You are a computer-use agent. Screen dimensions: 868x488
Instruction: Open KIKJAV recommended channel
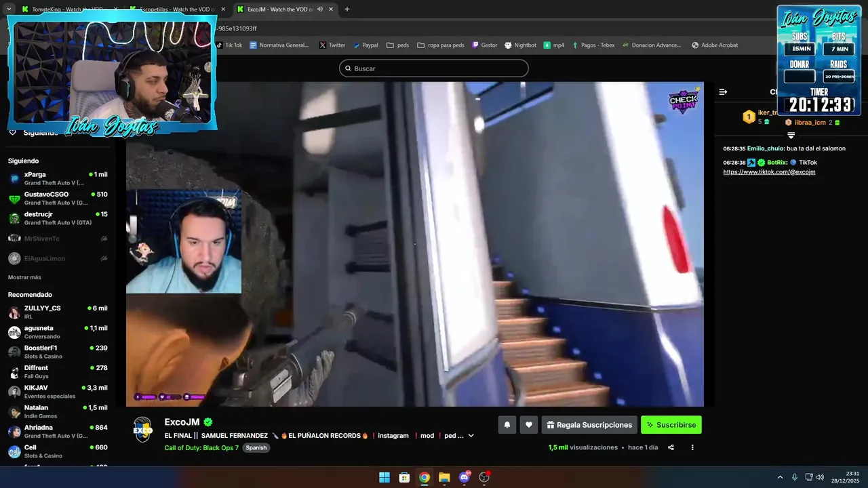pyautogui.click(x=58, y=392)
